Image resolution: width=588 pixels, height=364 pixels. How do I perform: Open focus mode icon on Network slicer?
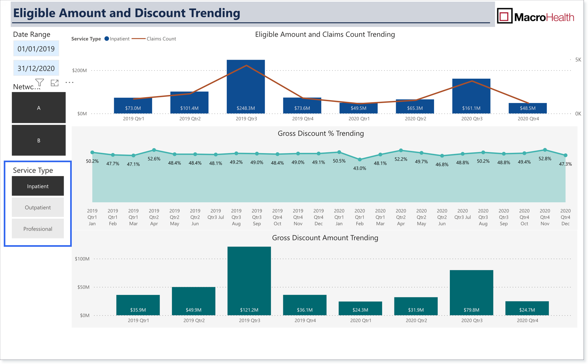[55, 83]
